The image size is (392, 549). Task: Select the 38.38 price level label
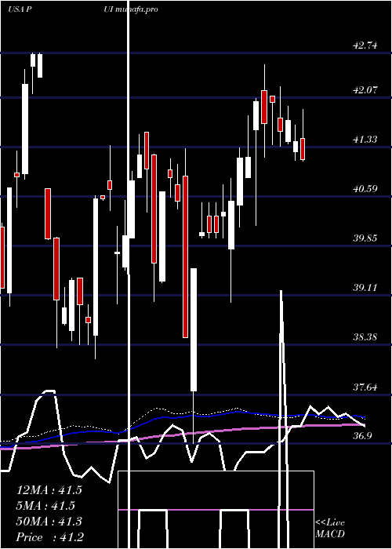(365, 336)
